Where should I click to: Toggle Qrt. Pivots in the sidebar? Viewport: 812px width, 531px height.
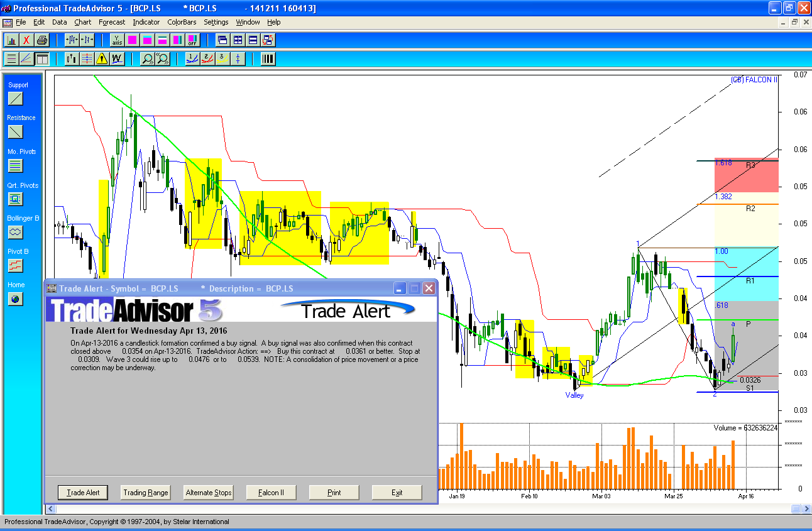pyautogui.click(x=16, y=199)
